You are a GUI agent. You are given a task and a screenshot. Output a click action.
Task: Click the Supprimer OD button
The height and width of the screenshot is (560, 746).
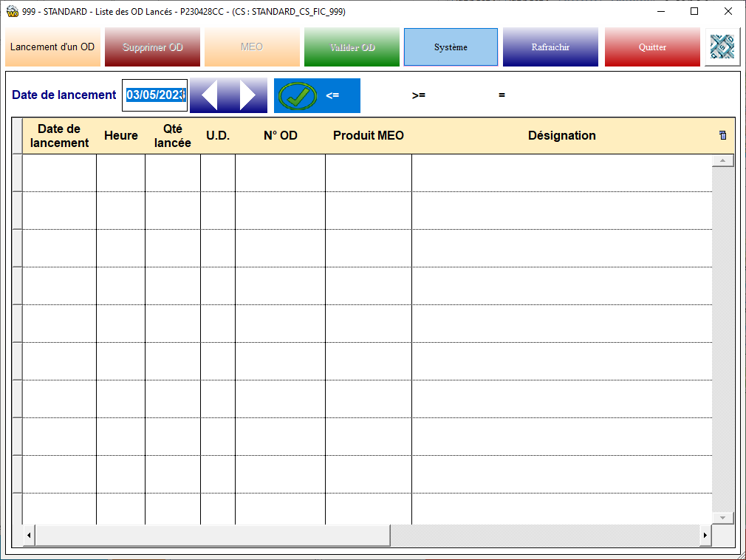(x=153, y=47)
